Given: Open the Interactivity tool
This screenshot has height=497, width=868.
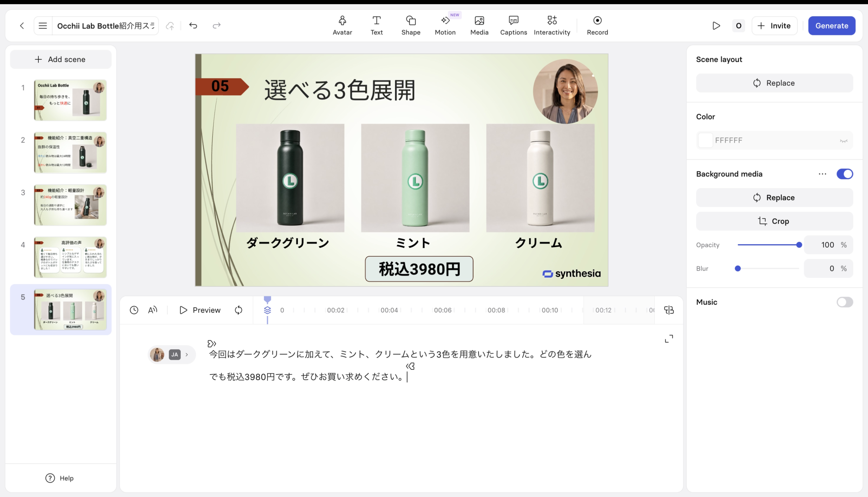Looking at the screenshot, I should pyautogui.click(x=552, y=26).
